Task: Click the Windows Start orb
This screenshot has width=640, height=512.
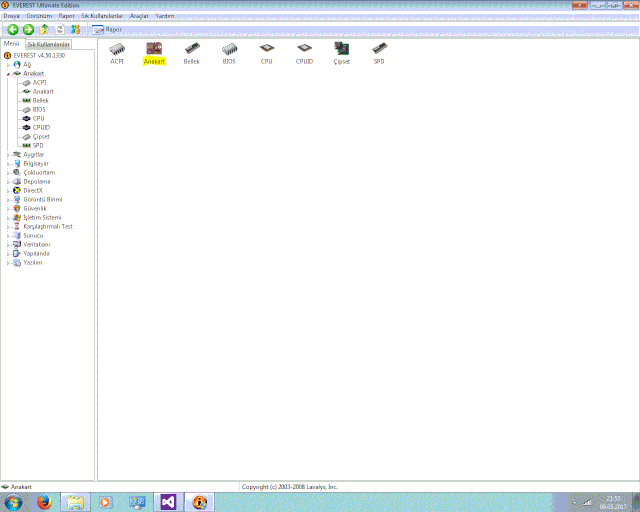Action: coord(13,502)
